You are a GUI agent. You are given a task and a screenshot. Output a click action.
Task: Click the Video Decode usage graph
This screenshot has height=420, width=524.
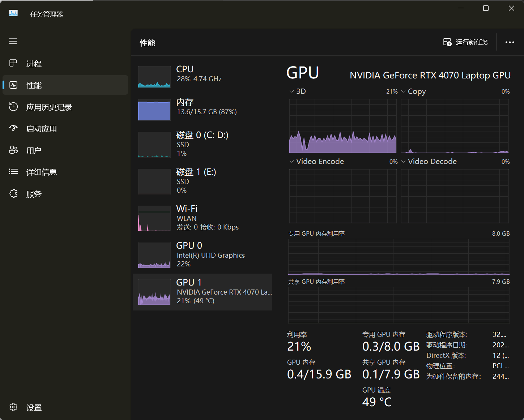(455, 196)
